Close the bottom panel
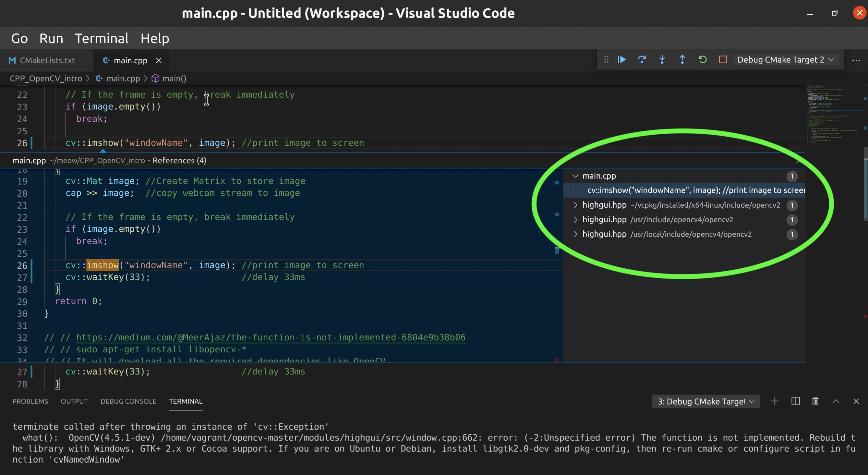 click(x=856, y=401)
